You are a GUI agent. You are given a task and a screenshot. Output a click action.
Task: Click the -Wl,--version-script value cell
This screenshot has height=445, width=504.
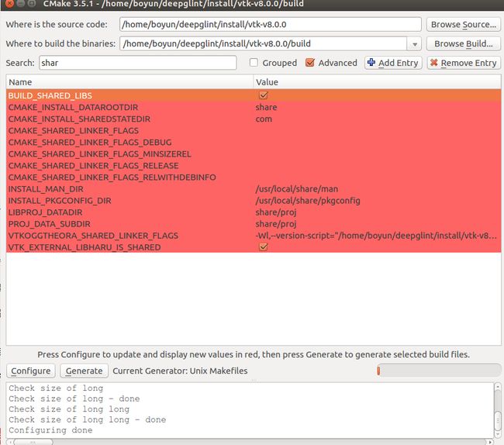[376, 236]
